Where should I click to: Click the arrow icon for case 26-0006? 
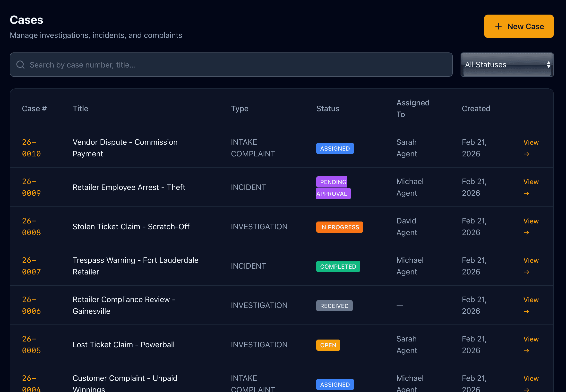pyautogui.click(x=526, y=311)
